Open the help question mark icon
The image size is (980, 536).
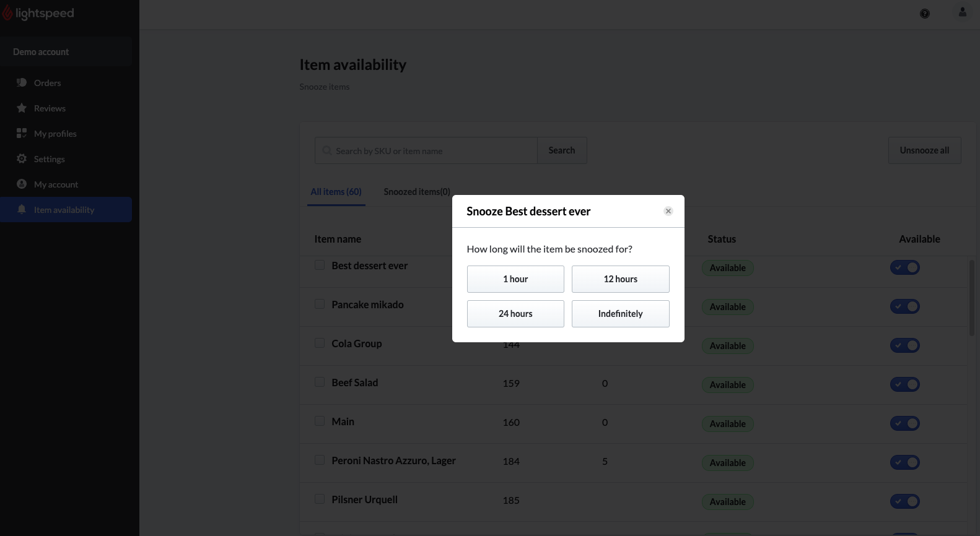click(924, 14)
